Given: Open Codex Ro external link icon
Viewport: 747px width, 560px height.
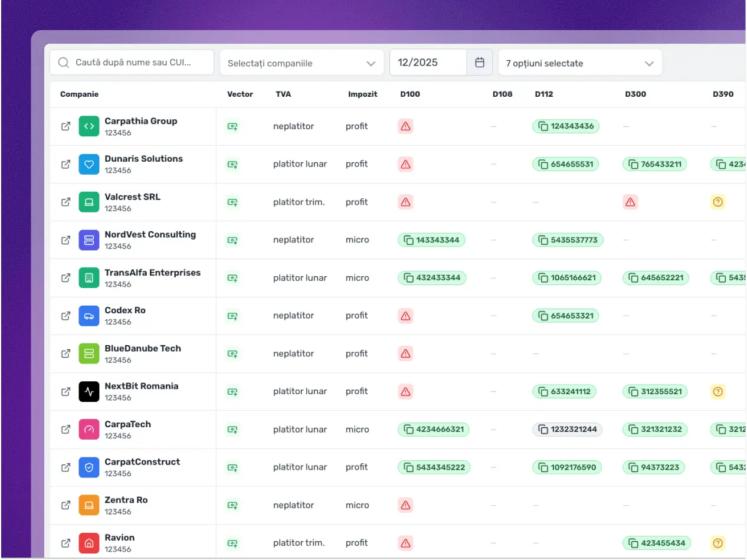Looking at the screenshot, I should point(66,316).
